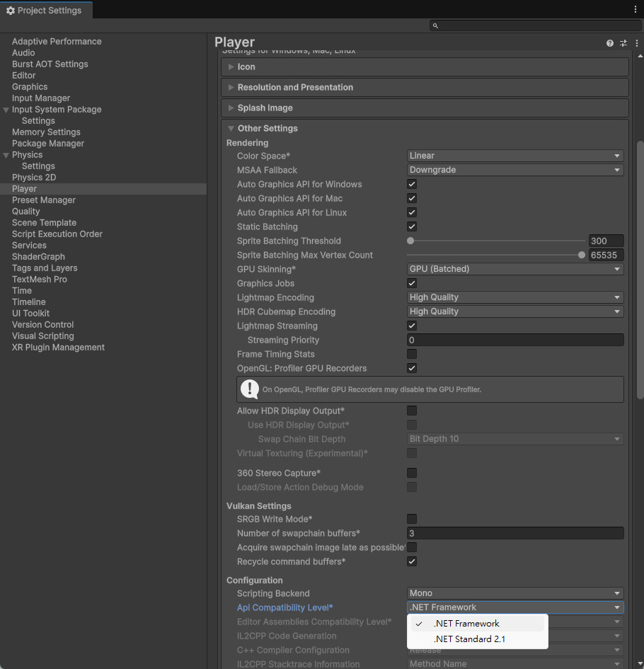Click the Api Compatibility Level dropdown field

pyautogui.click(x=515, y=607)
